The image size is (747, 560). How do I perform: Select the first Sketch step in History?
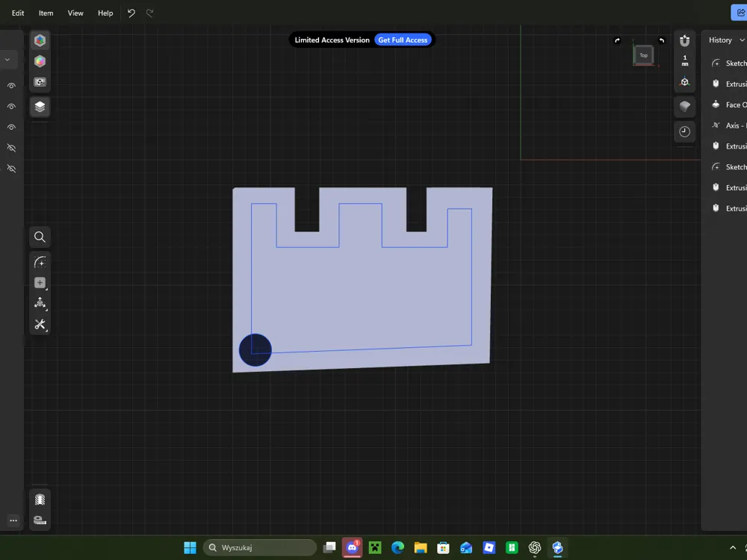point(728,63)
